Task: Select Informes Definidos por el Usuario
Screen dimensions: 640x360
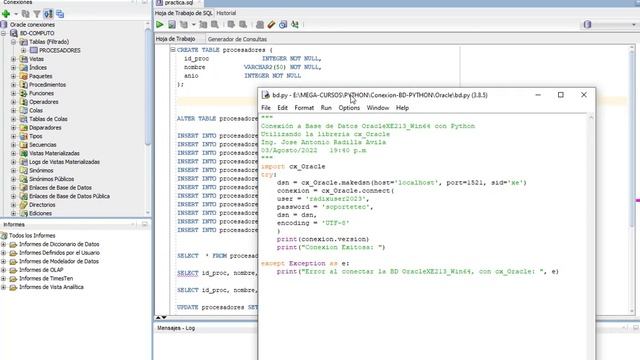Action: 59,253
